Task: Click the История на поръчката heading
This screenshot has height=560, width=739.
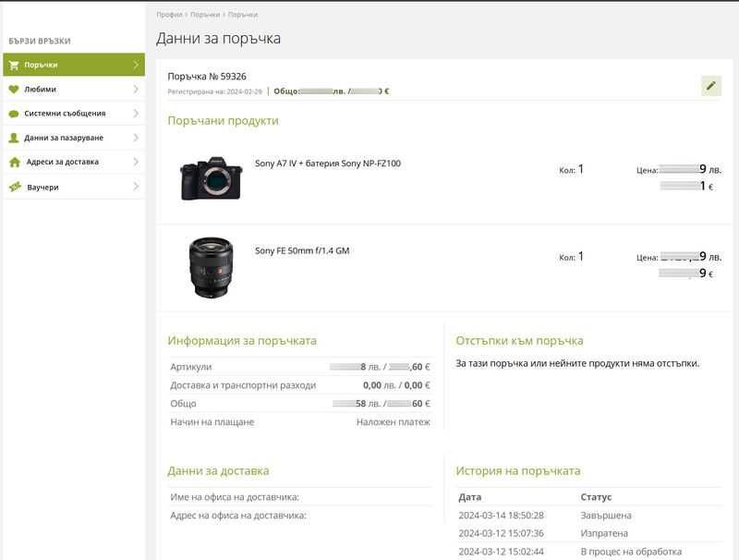Action: click(x=518, y=471)
